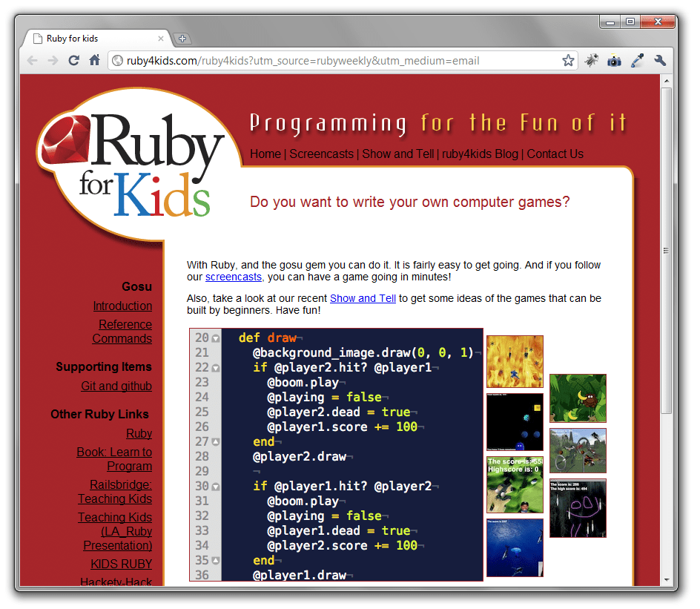Image resolution: width=700 pixels, height=609 pixels.
Task: Maximize the browser window
Action: tap(630, 22)
